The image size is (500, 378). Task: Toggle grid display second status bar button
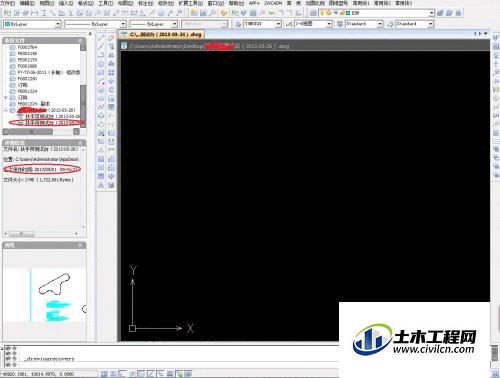click(x=113, y=374)
